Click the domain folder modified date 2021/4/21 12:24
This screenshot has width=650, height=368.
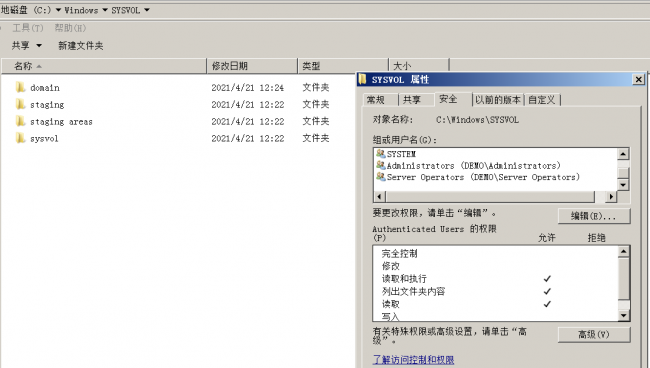point(247,87)
